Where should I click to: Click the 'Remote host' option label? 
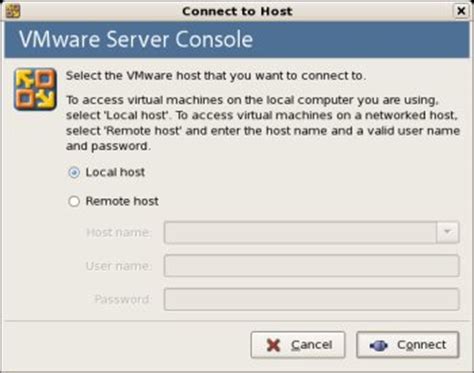122,201
